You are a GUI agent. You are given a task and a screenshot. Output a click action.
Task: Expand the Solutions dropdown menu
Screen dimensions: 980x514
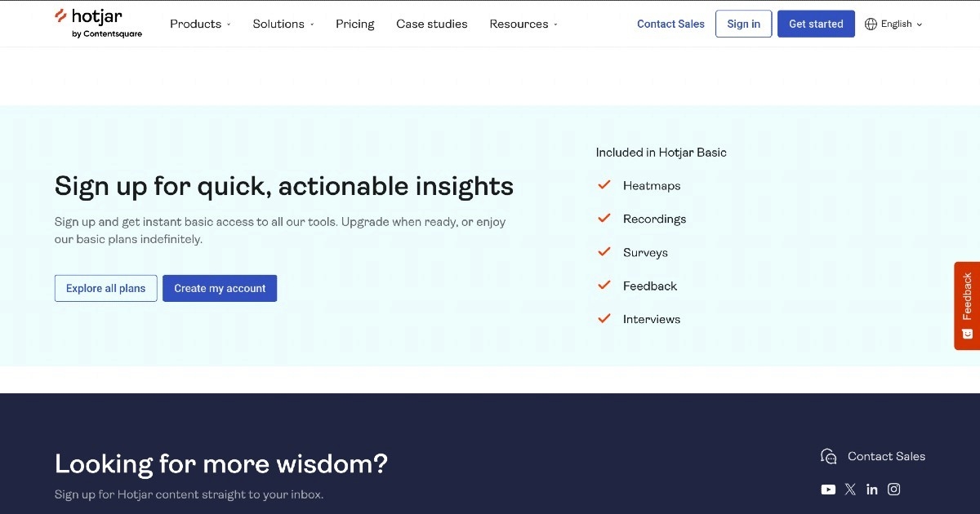[283, 24]
